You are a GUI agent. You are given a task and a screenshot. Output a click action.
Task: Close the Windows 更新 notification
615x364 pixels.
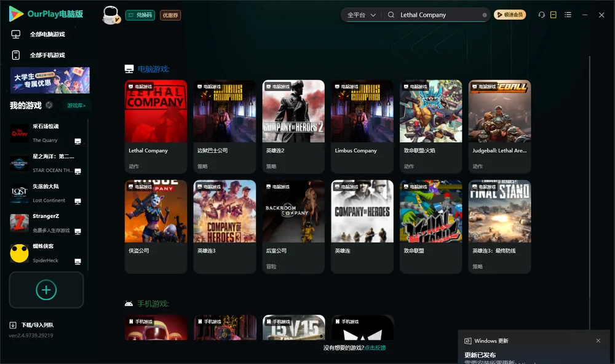tap(598, 341)
